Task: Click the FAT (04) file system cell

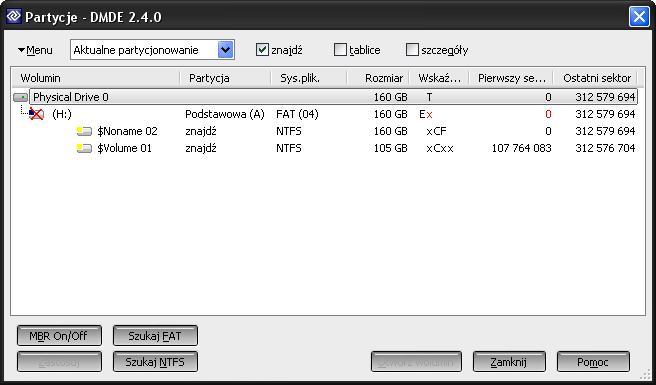Action: 297,114
